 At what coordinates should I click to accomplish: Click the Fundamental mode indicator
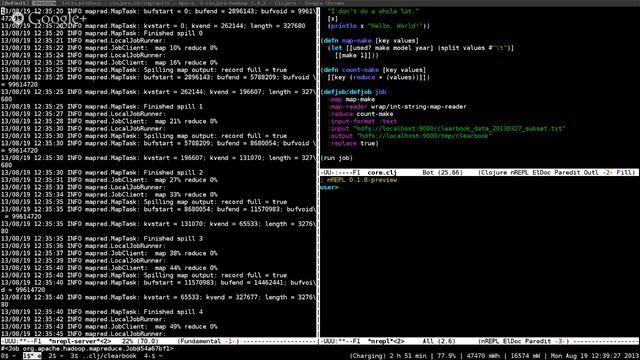pos(208,341)
